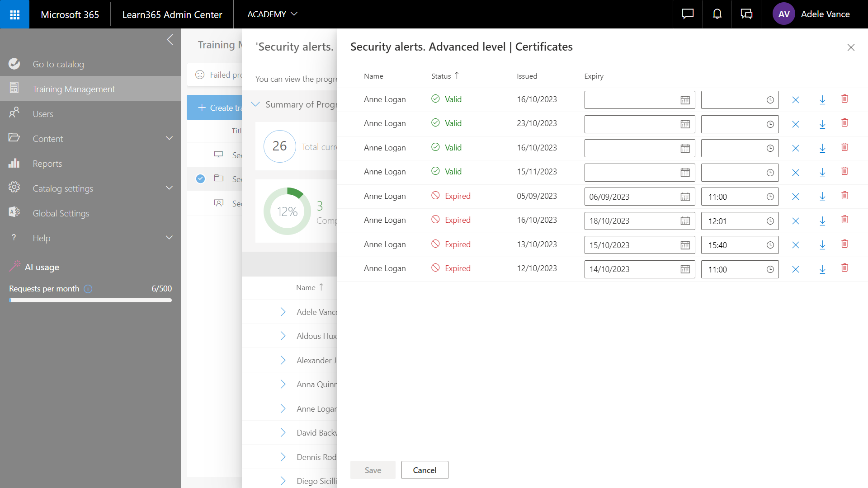The height and width of the screenshot is (488, 868).
Task: Expand the Catalog settings menu
Action: coord(169,188)
